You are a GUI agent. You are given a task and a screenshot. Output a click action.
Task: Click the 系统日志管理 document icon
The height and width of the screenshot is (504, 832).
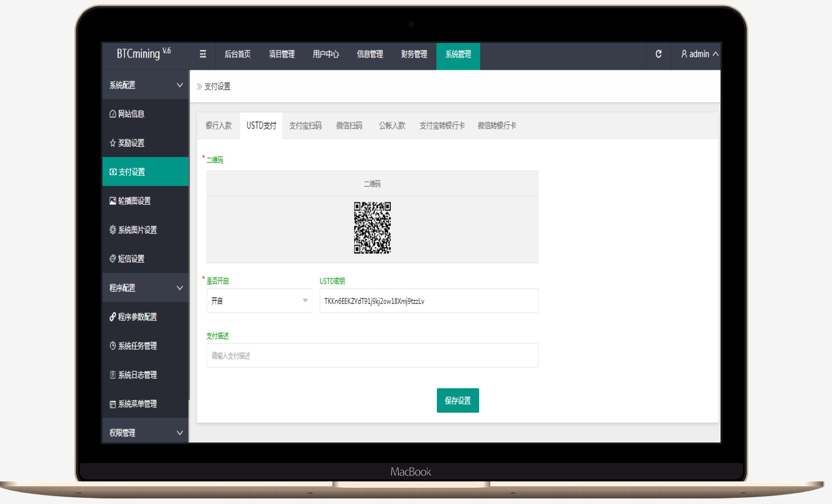point(113,375)
